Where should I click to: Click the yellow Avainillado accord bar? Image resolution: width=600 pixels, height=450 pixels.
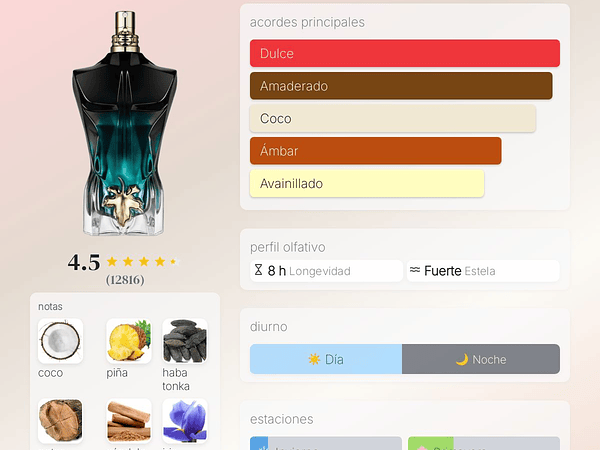(367, 183)
